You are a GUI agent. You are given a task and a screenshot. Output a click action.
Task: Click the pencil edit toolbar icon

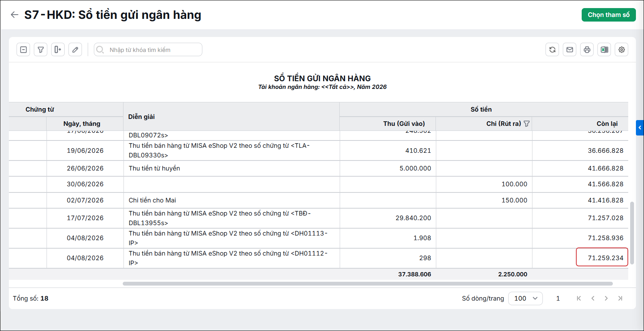coord(75,50)
